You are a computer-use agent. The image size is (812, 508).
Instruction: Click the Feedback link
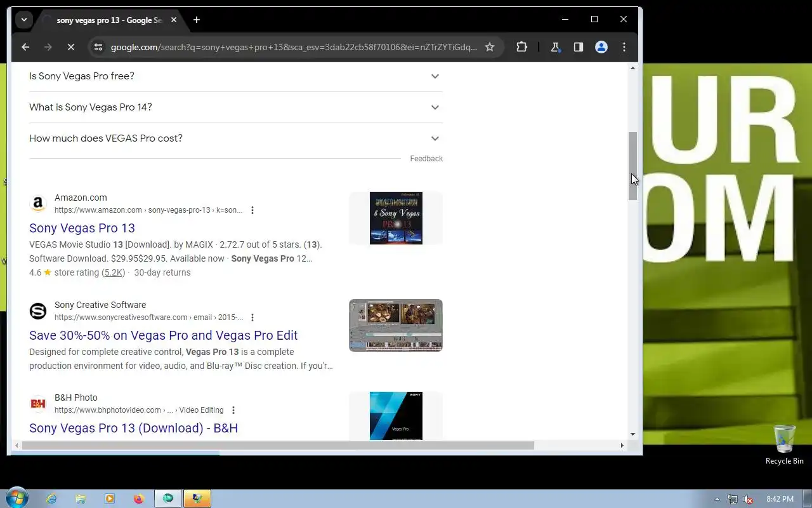coord(426,159)
